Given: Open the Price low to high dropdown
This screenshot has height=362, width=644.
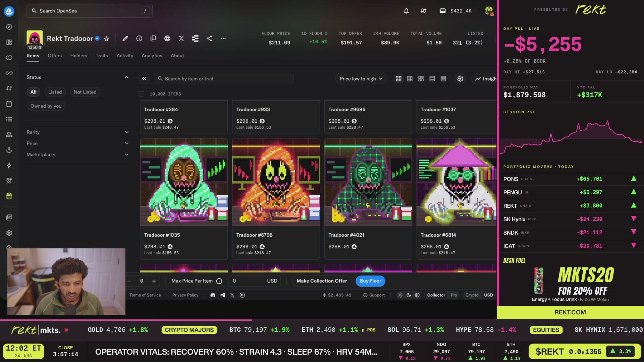Looking at the screenshot, I should point(361,79).
